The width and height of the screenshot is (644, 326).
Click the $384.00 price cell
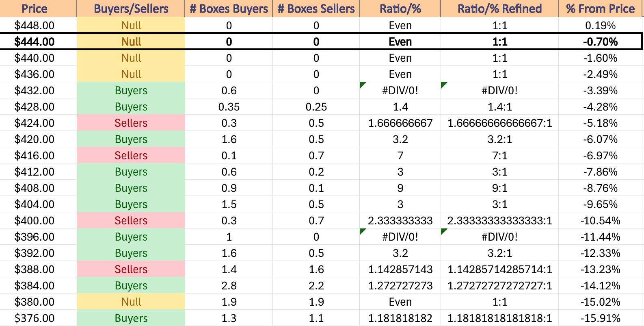[38, 285]
